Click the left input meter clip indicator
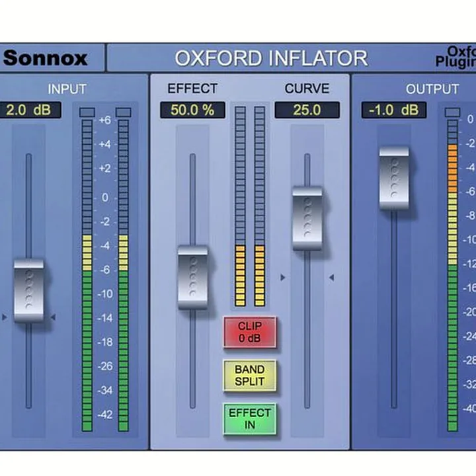 click(87, 112)
